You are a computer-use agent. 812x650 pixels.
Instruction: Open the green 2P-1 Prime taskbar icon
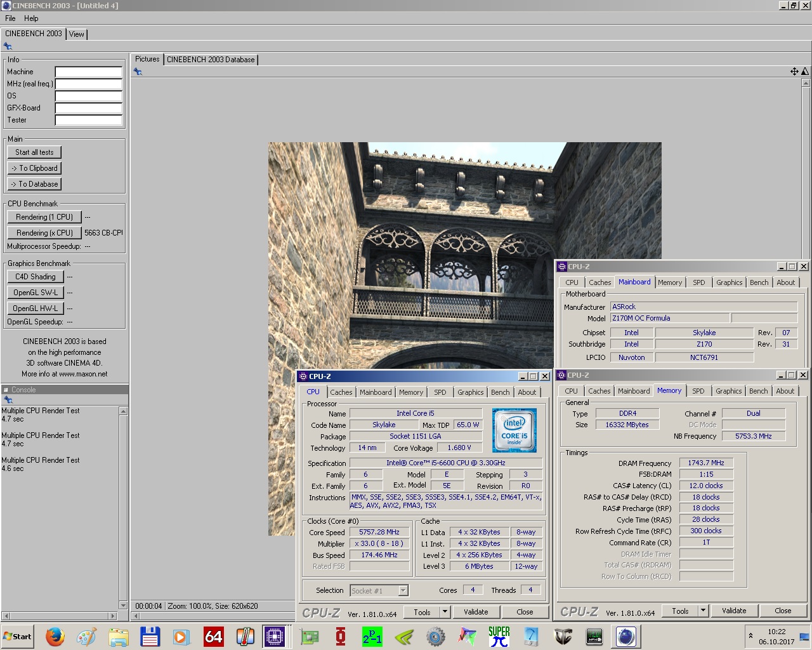372,636
